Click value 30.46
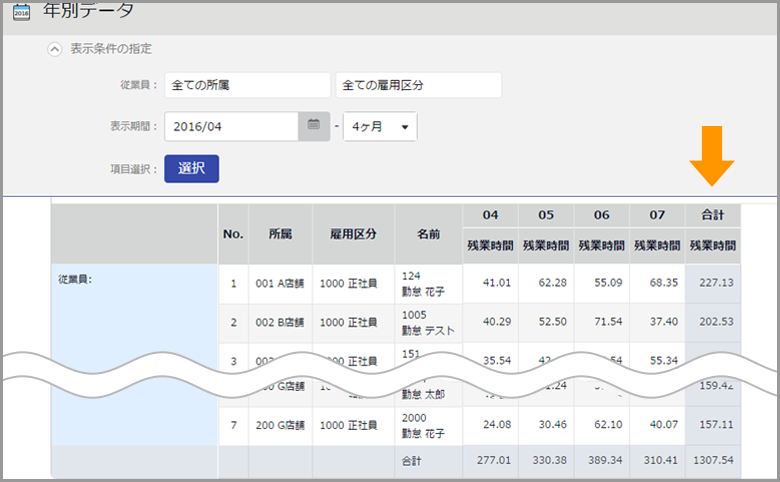 pyautogui.click(x=552, y=425)
